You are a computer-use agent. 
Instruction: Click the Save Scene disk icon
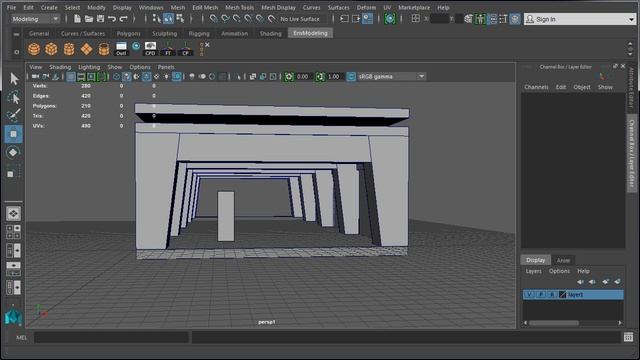[x=100, y=19]
